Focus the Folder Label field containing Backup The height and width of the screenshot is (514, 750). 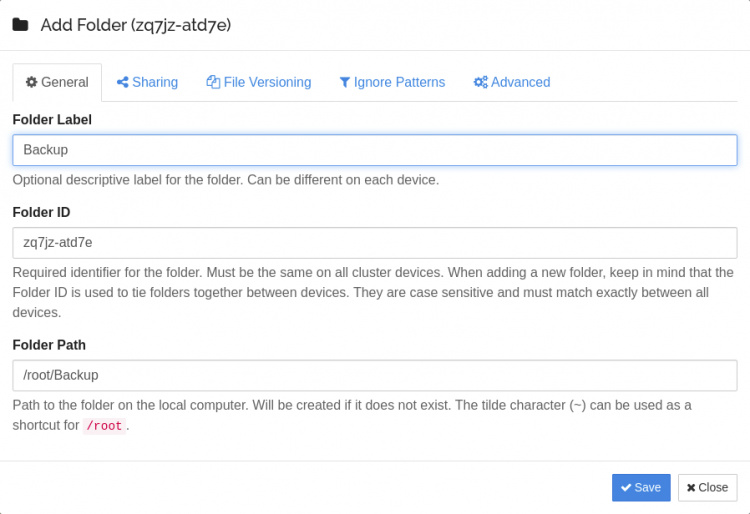click(375, 150)
